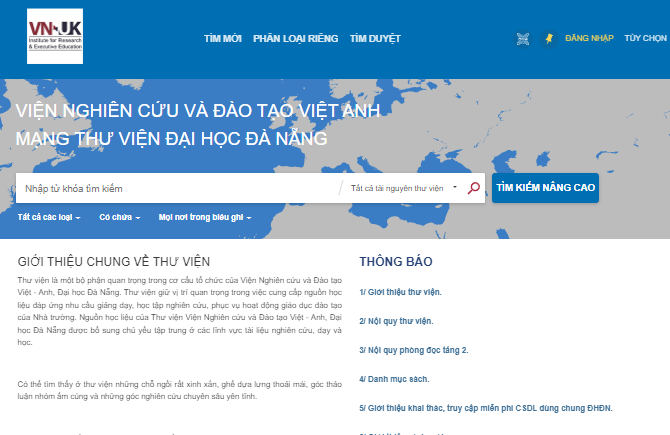Open announcement 1/ Giới thiệu thư viện

pyautogui.click(x=400, y=292)
